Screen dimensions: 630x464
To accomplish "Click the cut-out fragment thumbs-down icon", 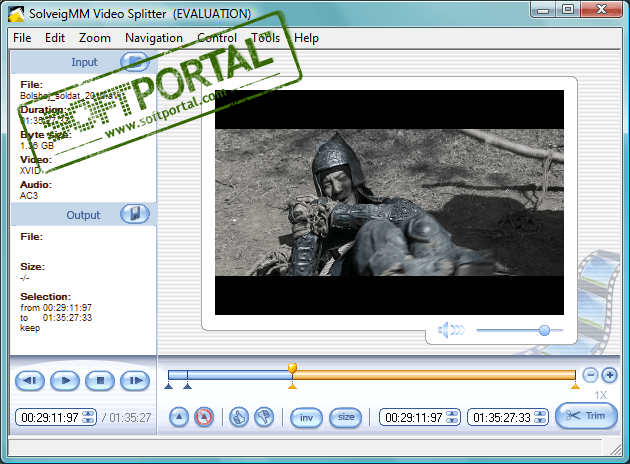I will click(264, 417).
